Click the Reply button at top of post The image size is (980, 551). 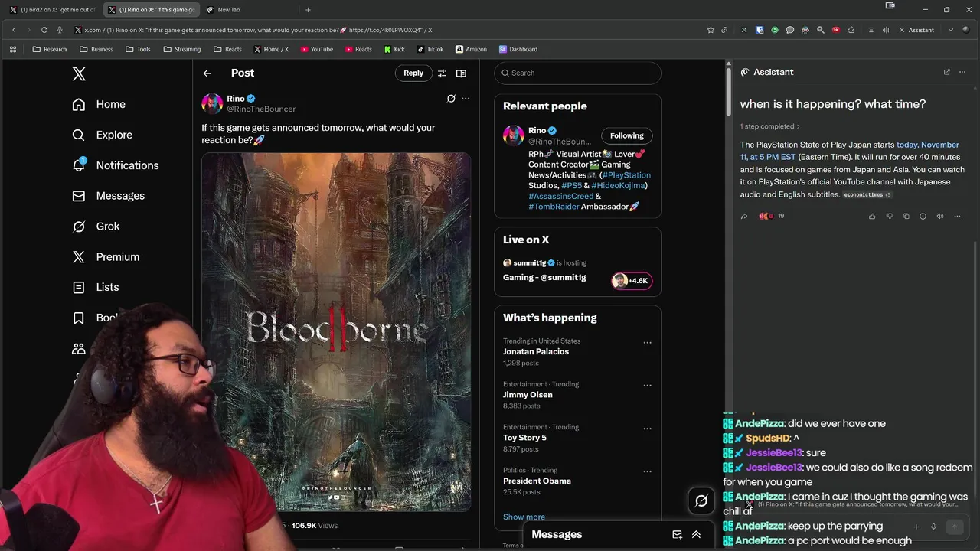click(x=413, y=73)
